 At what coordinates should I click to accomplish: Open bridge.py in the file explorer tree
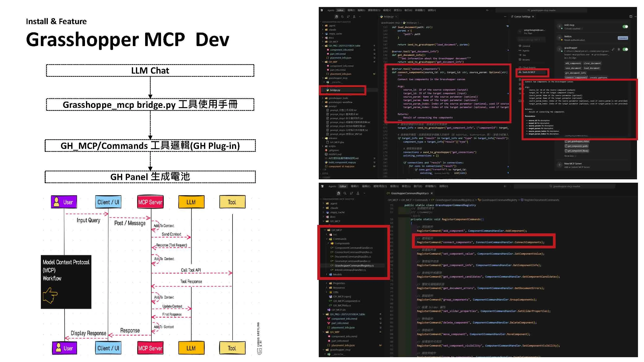pyautogui.click(x=335, y=90)
